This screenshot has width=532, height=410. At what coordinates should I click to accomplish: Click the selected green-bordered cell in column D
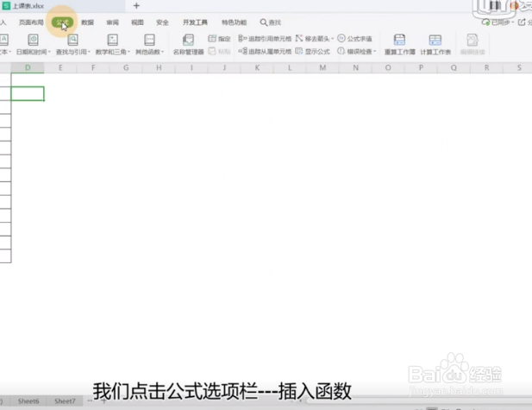pyautogui.click(x=28, y=93)
